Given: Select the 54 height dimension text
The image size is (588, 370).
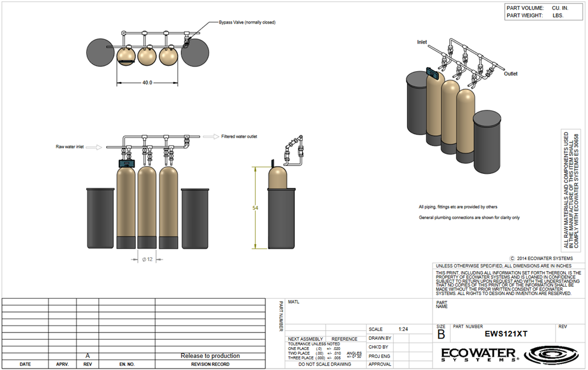Looking at the screenshot, I should pos(255,208).
